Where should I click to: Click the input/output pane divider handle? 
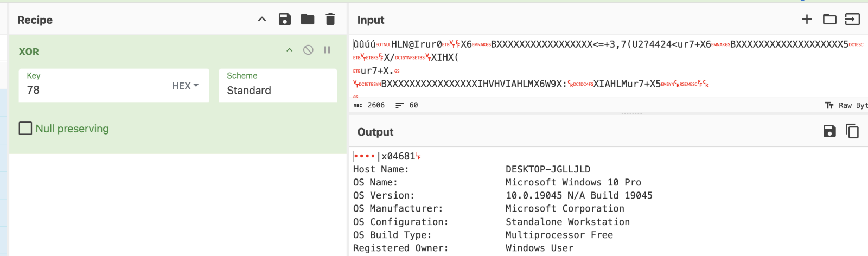(x=631, y=113)
